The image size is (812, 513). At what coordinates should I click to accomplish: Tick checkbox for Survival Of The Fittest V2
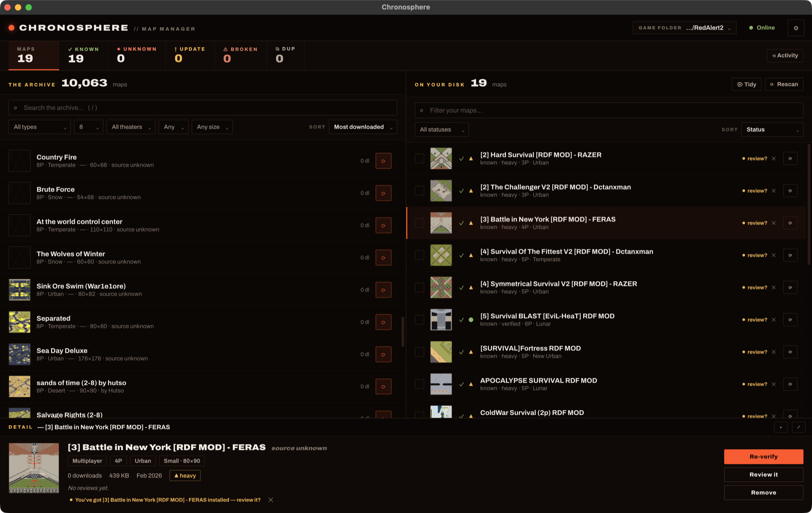coord(419,255)
